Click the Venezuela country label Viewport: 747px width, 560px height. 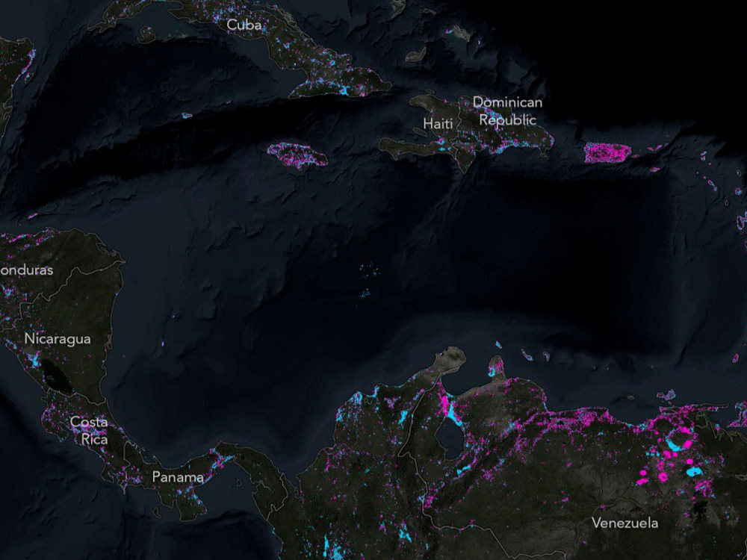click(x=624, y=523)
